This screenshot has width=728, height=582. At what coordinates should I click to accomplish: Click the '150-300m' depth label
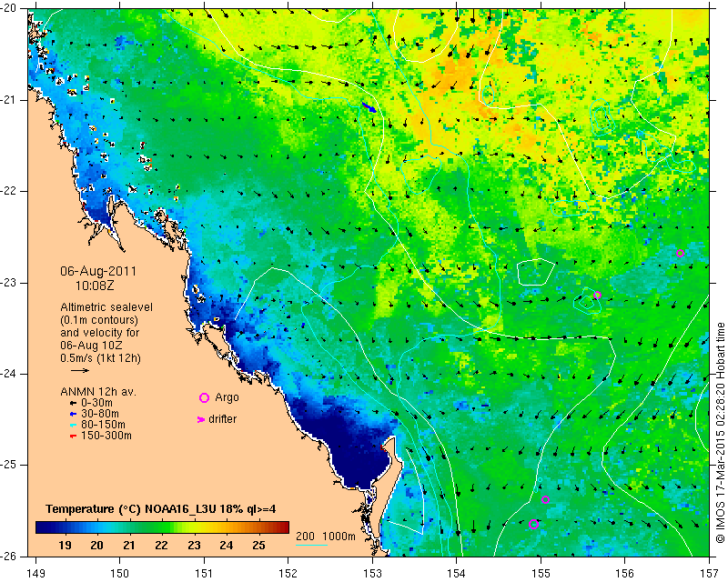(x=106, y=436)
